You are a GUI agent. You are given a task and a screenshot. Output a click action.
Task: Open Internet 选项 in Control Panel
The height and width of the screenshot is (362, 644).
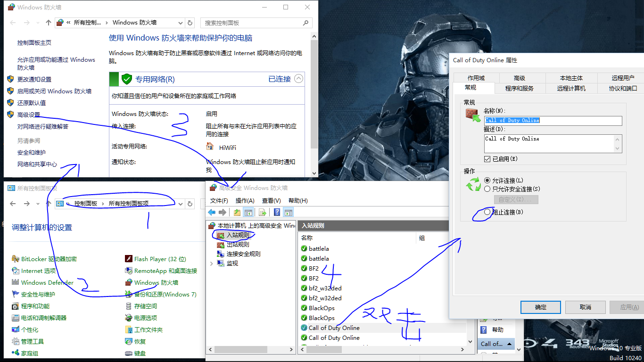click(x=33, y=271)
